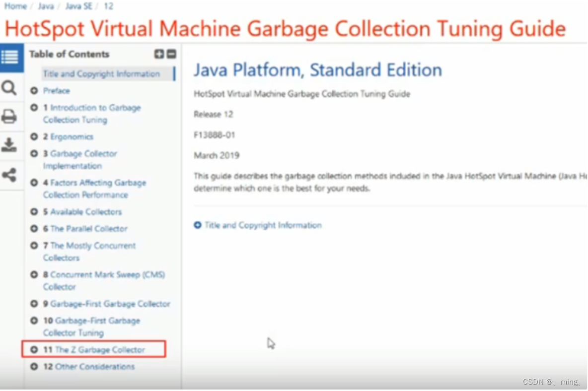Click the Release 12 text
The height and width of the screenshot is (391, 588).
point(214,114)
